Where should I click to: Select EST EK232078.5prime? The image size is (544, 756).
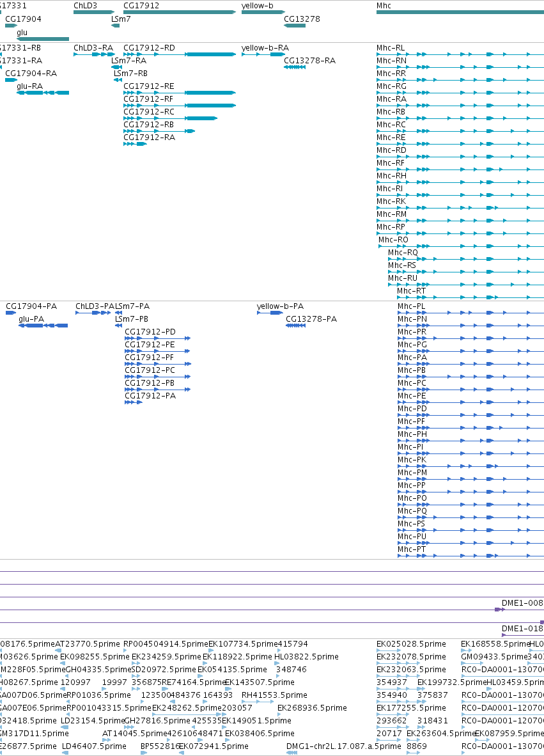point(411,657)
